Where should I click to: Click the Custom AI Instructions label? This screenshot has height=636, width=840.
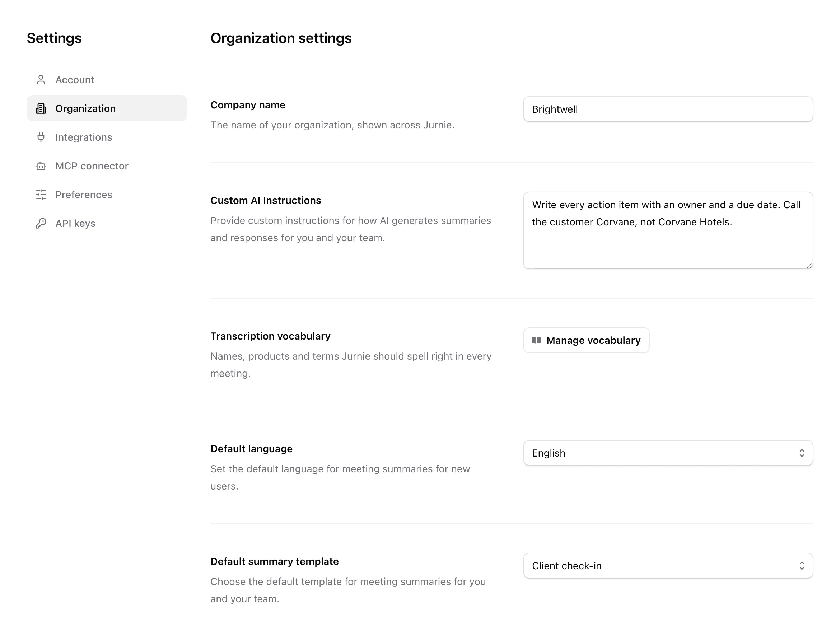265,201
